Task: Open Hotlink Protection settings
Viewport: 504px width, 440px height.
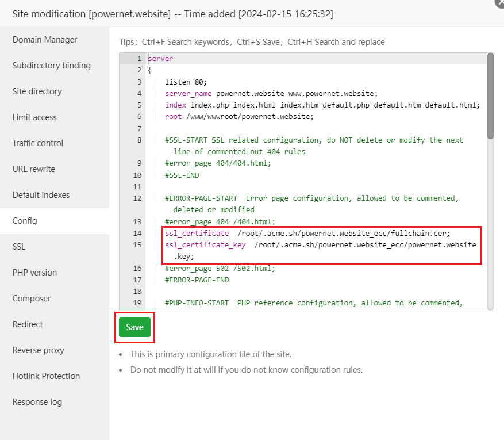Action: point(46,376)
